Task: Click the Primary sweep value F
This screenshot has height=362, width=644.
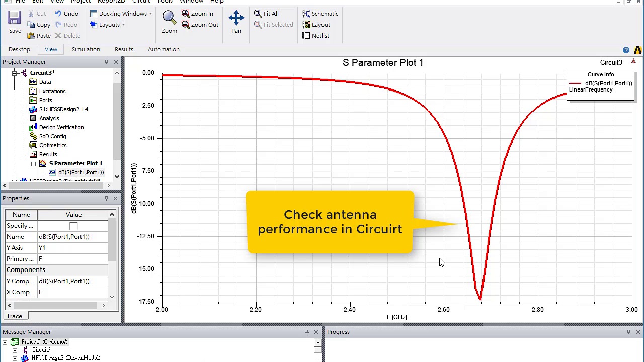Action: (x=72, y=259)
